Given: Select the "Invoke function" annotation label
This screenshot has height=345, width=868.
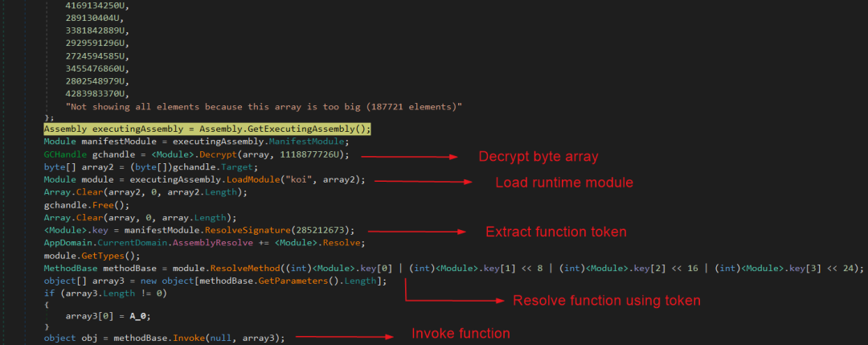Looking at the screenshot, I should [460, 333].
